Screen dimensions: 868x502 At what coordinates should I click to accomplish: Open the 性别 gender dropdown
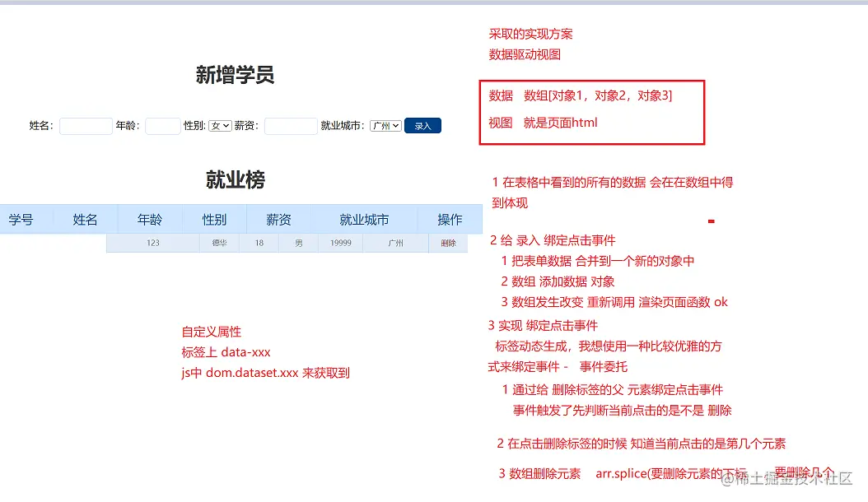(220, 126)
